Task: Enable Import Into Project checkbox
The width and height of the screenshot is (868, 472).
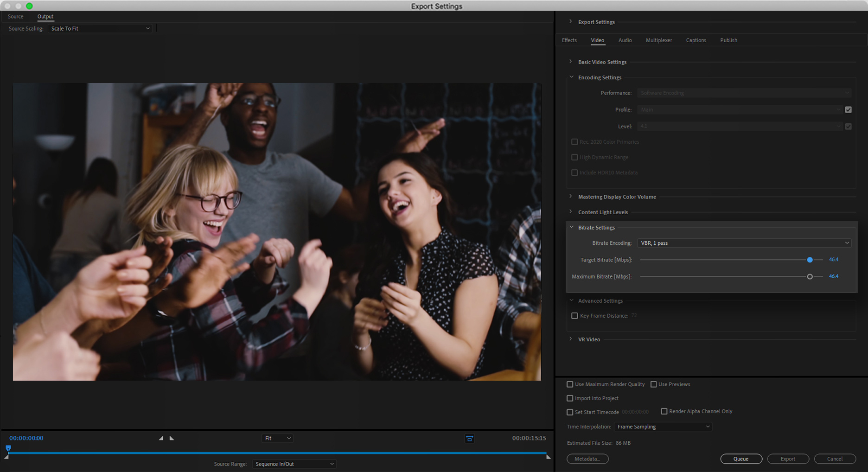Action: click(570, 398)
